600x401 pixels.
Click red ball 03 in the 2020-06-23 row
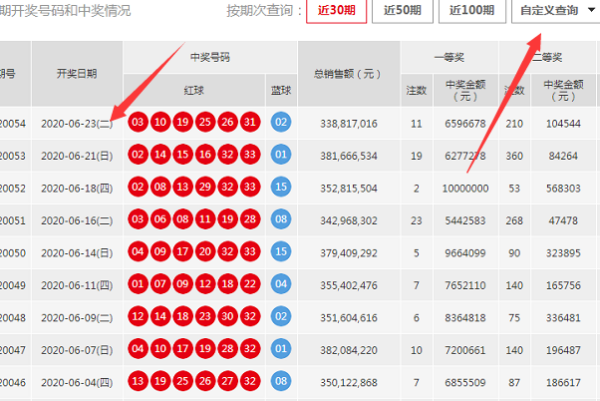click(138, 123)
